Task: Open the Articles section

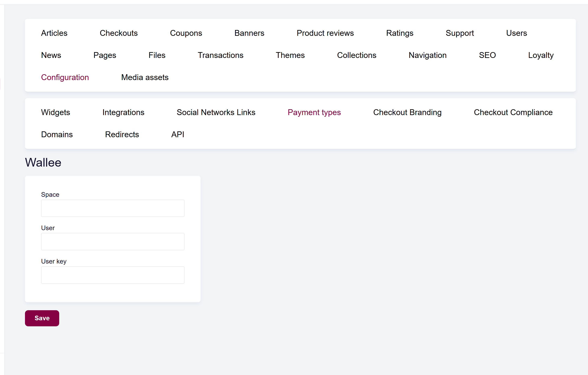Action: (54, 33)
